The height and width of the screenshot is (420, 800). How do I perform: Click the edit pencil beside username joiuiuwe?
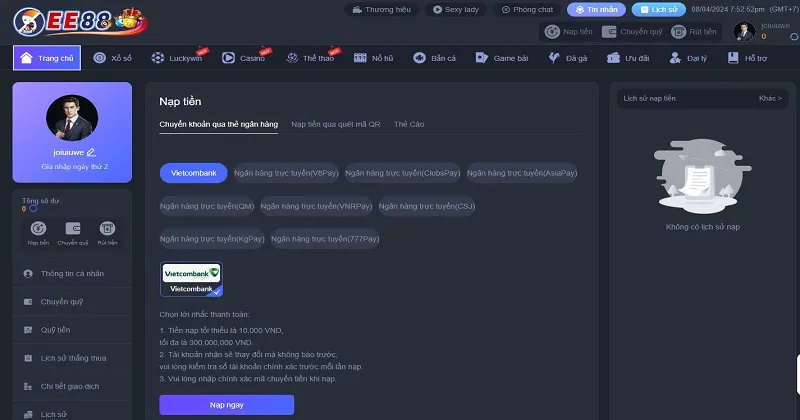click(x=91, y=152)
